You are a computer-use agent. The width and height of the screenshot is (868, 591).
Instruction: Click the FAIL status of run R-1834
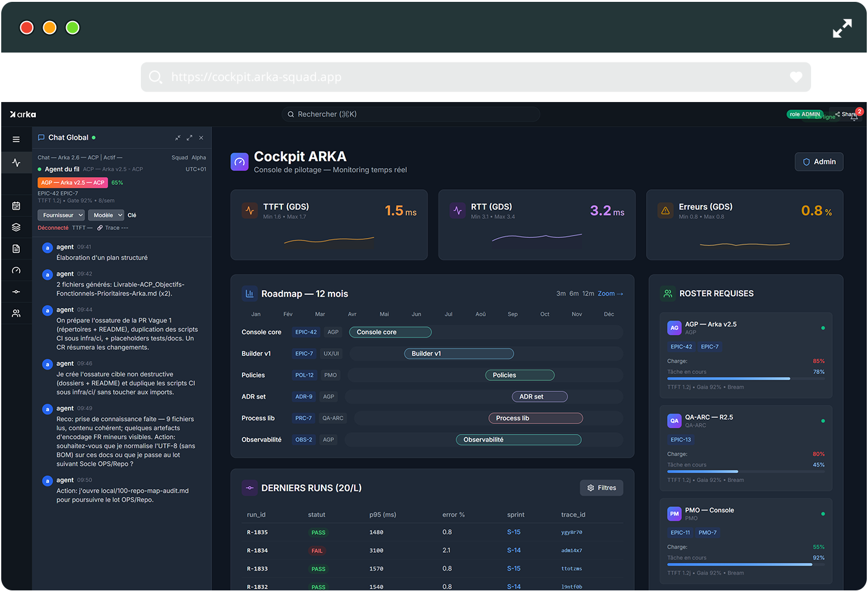point(317,551)
